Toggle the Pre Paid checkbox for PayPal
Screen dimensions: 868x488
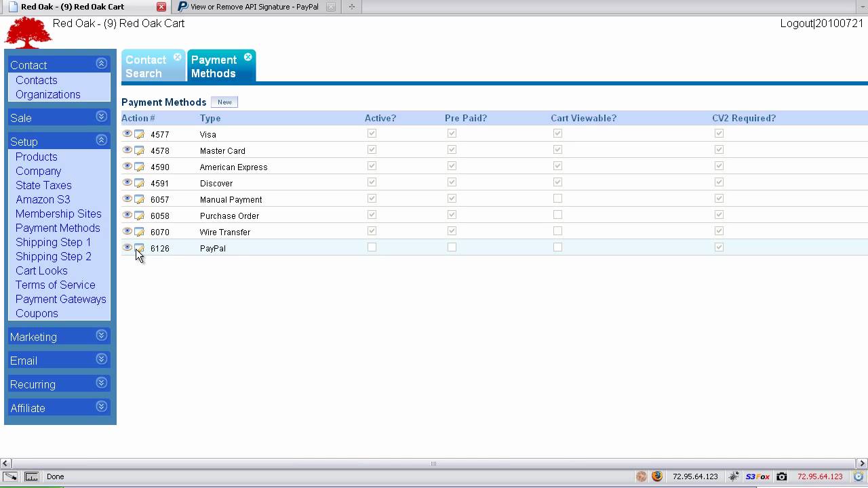click(x=452, y=247)
